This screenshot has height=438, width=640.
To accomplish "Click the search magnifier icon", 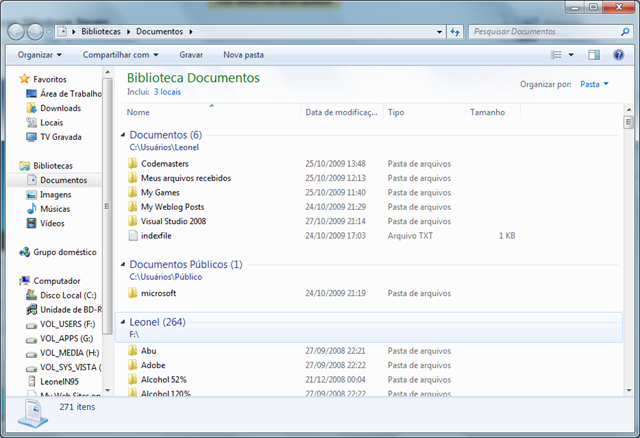I will pos(624,31).
